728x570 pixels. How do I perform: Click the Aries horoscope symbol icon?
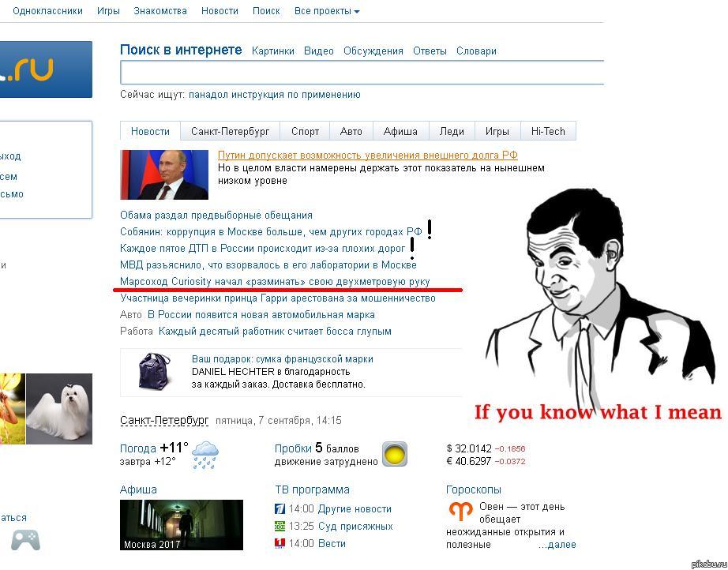click(x=460, y=511)
